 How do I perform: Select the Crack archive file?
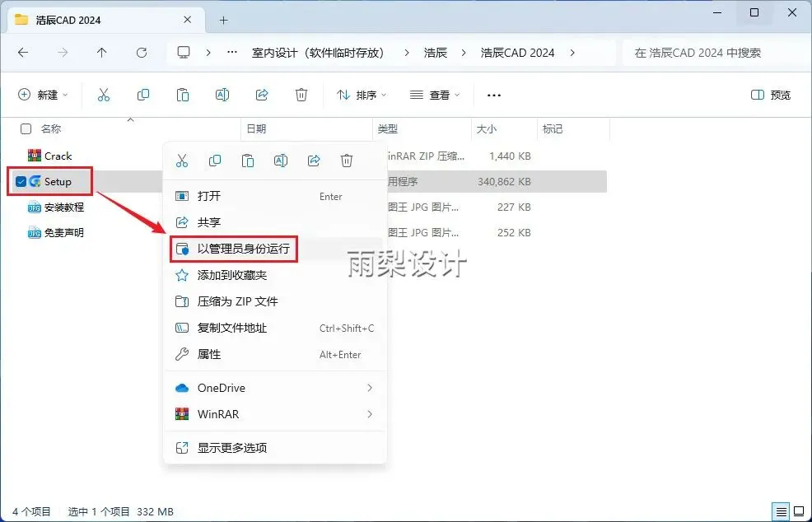58,156
